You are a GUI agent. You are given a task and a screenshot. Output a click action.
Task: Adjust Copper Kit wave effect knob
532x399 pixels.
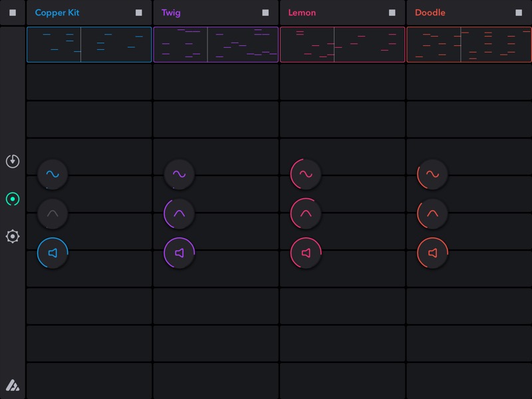[53, 174]
